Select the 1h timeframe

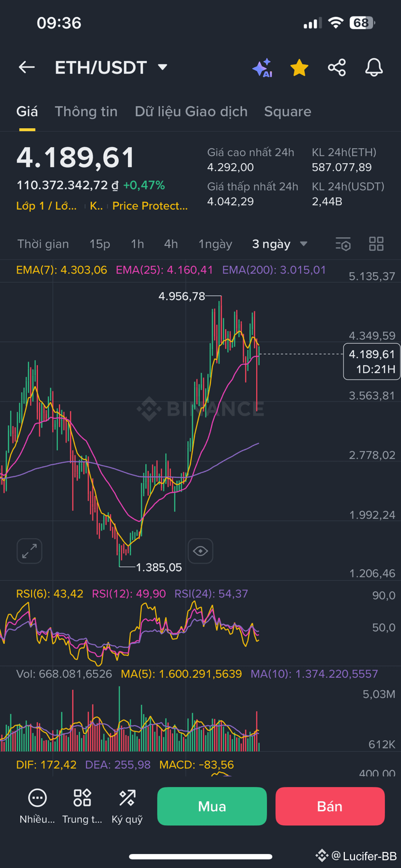pos(138,244)
